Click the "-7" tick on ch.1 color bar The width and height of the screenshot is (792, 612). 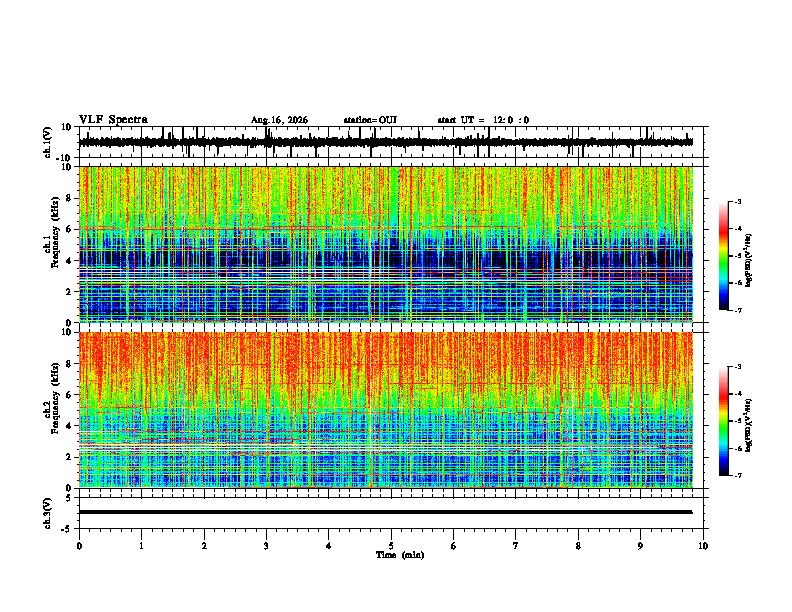738,310
